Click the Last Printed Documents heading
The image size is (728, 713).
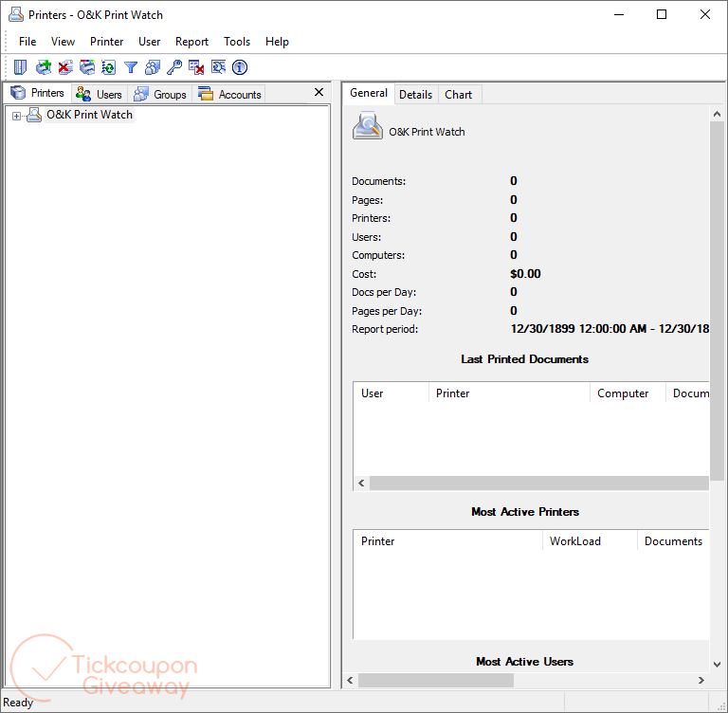point(524,359)
